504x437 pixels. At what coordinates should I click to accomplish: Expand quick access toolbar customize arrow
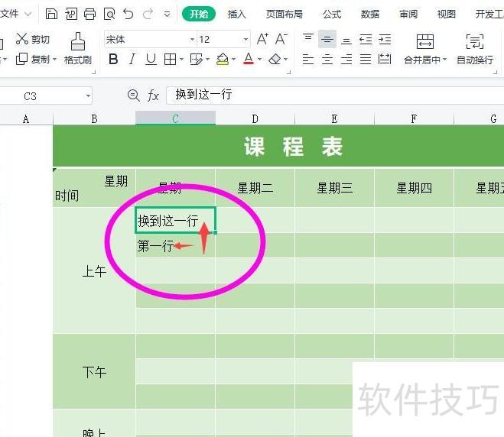tap(167, 14)
